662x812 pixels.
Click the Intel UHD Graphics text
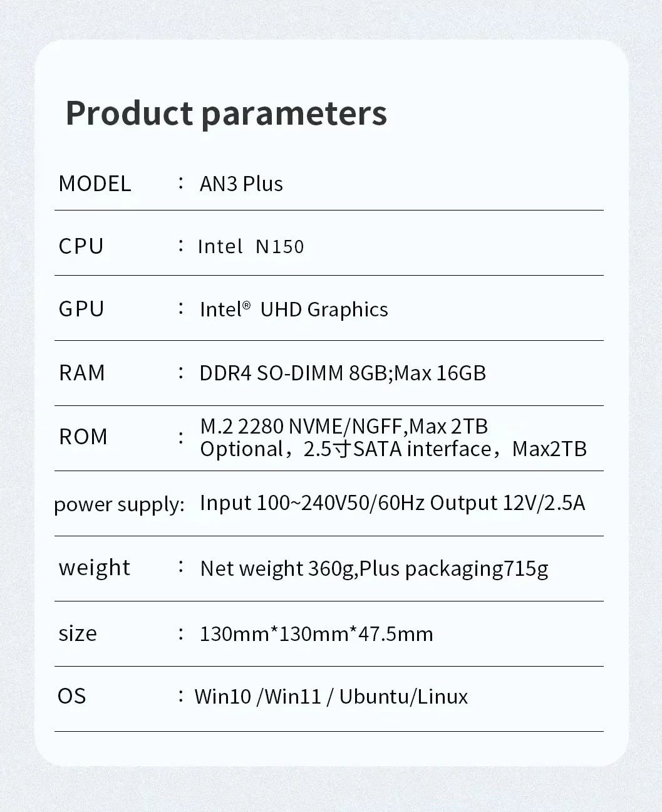pyautogui.click(x=294, y=309)
